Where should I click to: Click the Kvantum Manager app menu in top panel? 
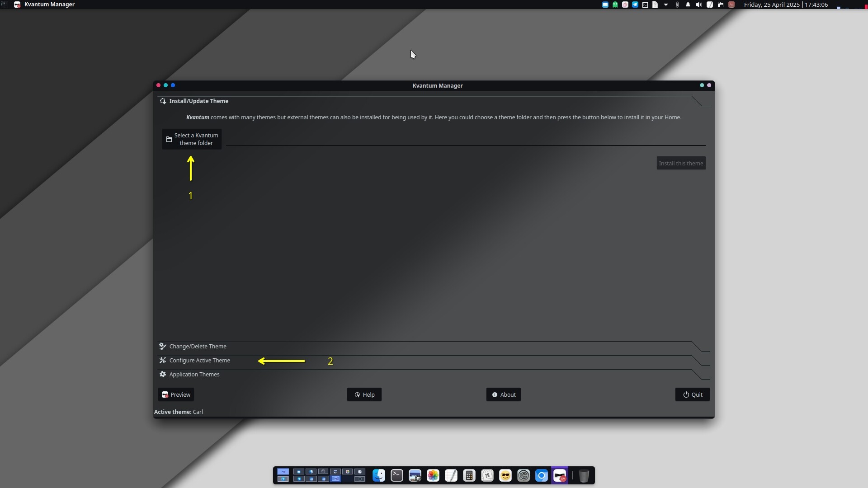point(44,5)
